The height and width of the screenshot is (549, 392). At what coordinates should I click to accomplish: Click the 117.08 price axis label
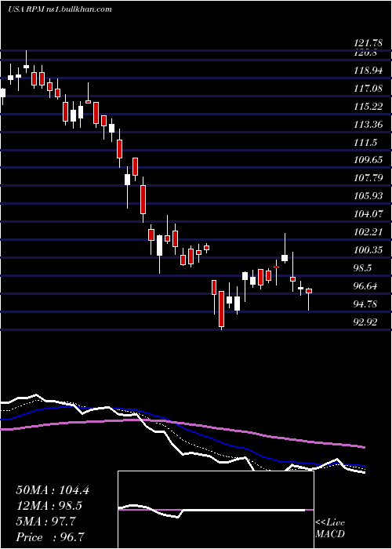(368, 89)
